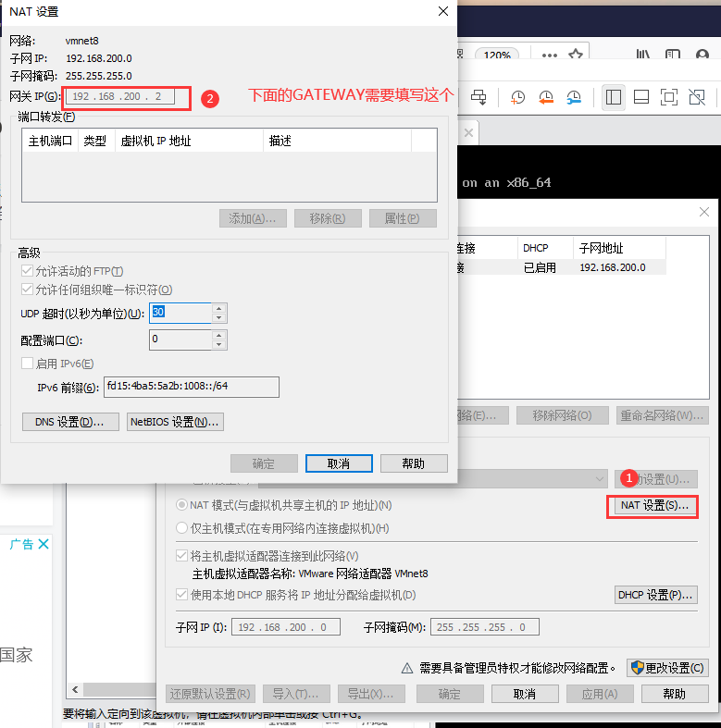Click 添加(A)... port forwarding button

[253, 218]
